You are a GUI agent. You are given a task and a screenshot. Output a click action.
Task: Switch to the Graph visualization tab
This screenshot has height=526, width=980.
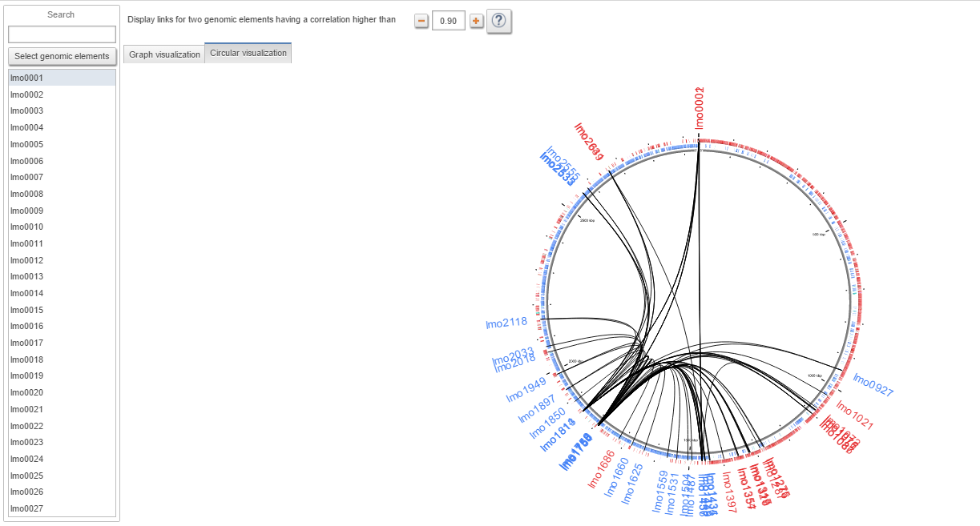164,54
